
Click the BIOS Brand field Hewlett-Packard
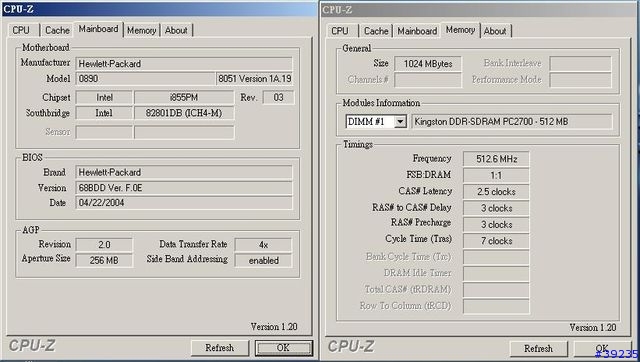click(x=184, y=172)
